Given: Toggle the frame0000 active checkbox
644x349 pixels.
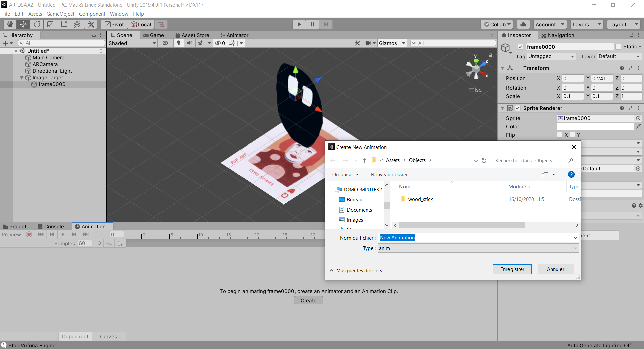Looking at the screenshot, I should (520, 47).
